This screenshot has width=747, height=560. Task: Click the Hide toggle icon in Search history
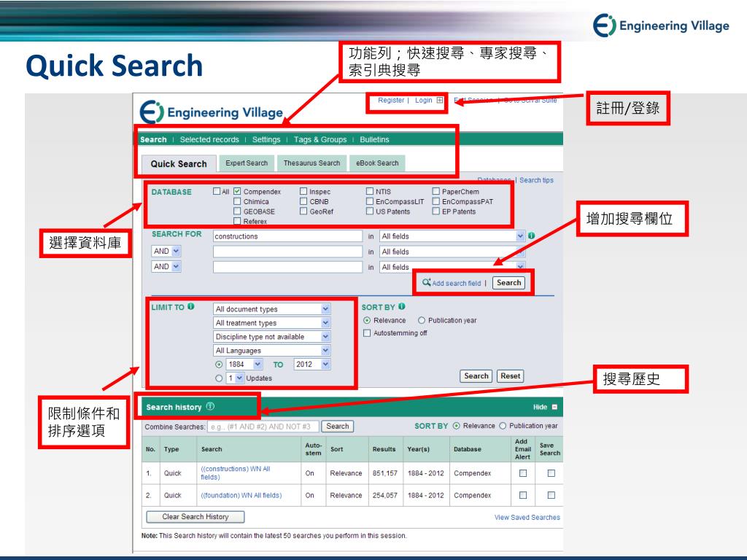pyautogui.click(x=554, y=407)
